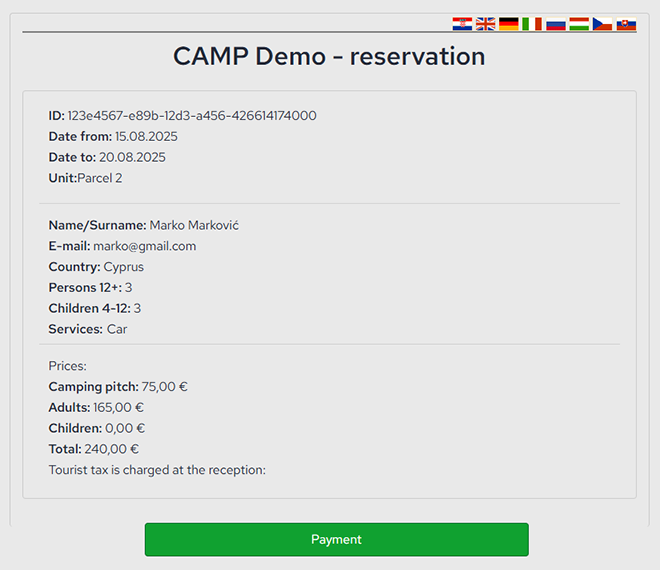Click the name Marko Marković

[194, 225]
